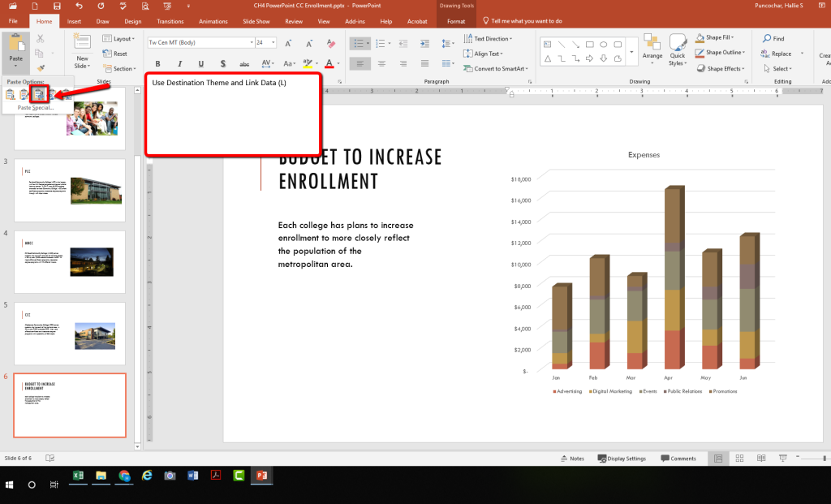Switch to the Animations ribbon tab

(x=213, y=22)
